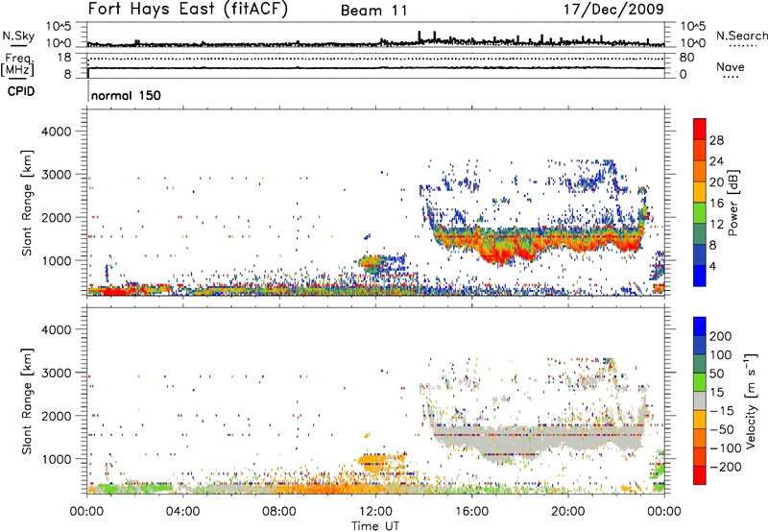Click the -100 label on the Velocity colorbar
Viewport: 768px width, 532px height.
click(726, 447)
